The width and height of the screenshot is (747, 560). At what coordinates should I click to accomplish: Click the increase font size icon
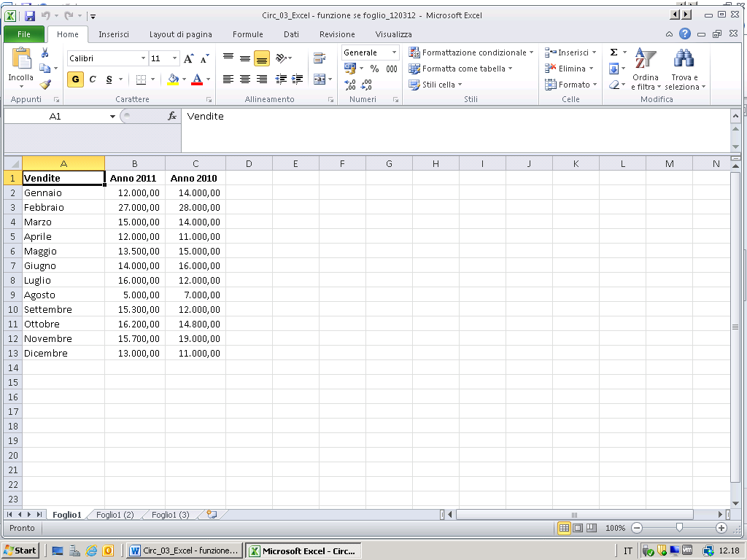point(188,58)
